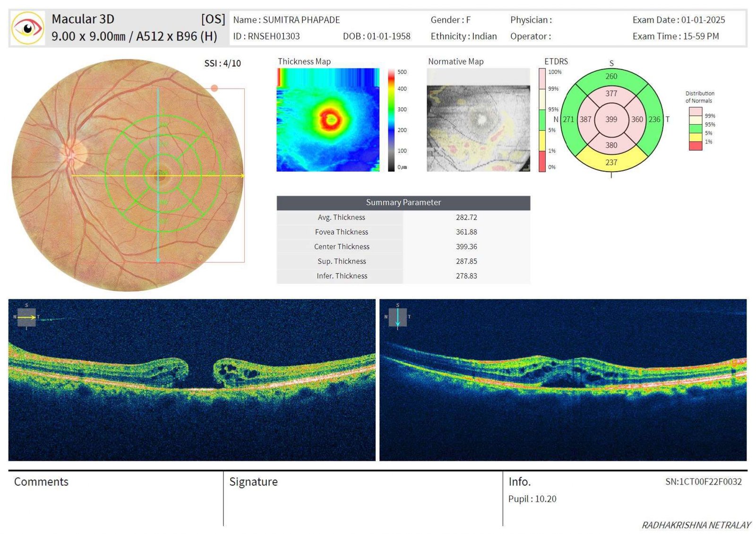Pick the temporal inner ETDRS sector 360

tap(637, 119)
